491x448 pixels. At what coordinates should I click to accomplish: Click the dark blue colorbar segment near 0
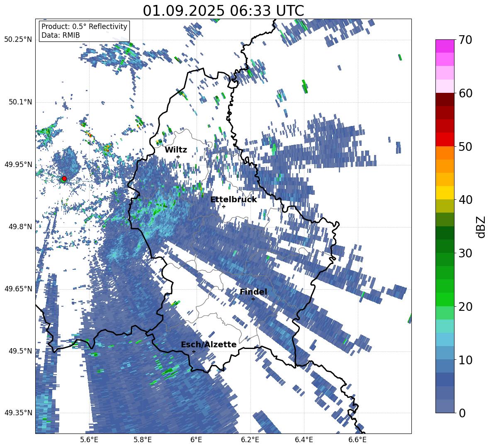click(x=445, y=379)
